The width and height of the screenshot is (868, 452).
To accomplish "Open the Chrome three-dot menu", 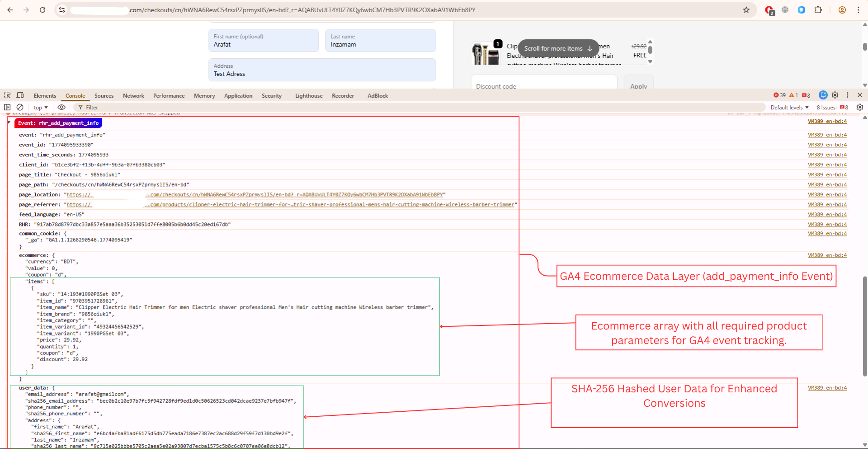I will (x=859, y=10).
